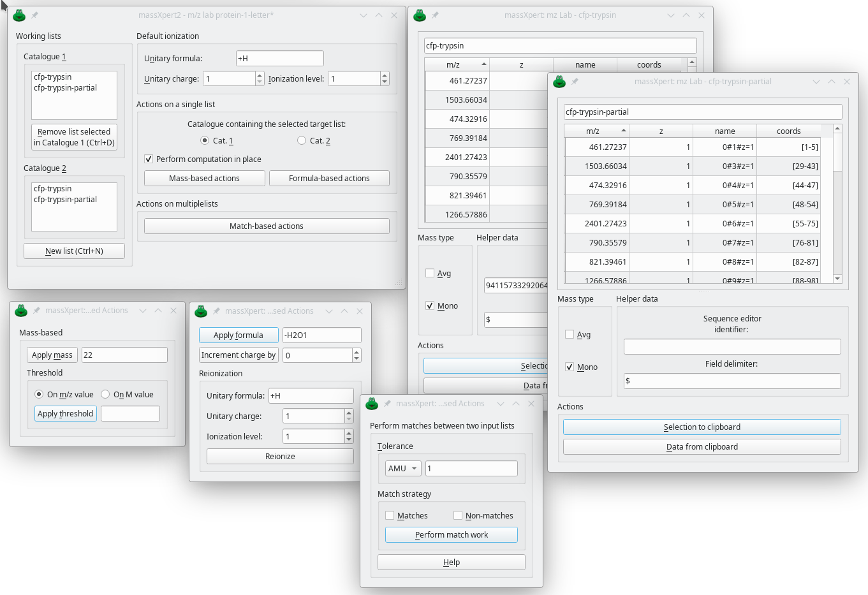
Task: Click Reionize button
Action: [280, 456]
